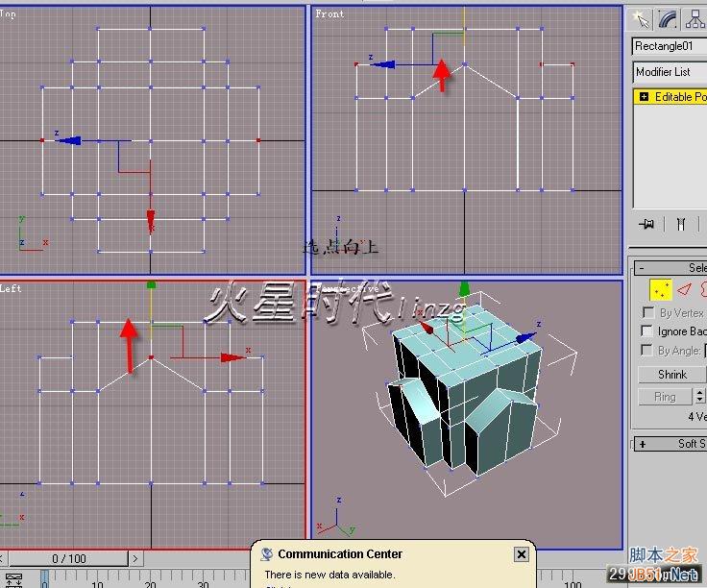The height and width of the screenshot is (588, 707).
Task: Select Editable Poly in modifier stack
Action: 670,96
